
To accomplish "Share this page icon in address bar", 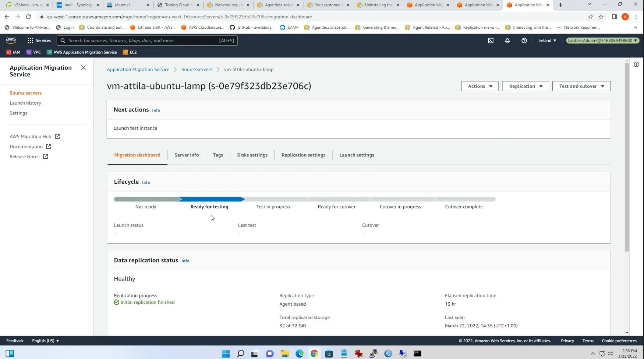I will (x=590, y=17).
